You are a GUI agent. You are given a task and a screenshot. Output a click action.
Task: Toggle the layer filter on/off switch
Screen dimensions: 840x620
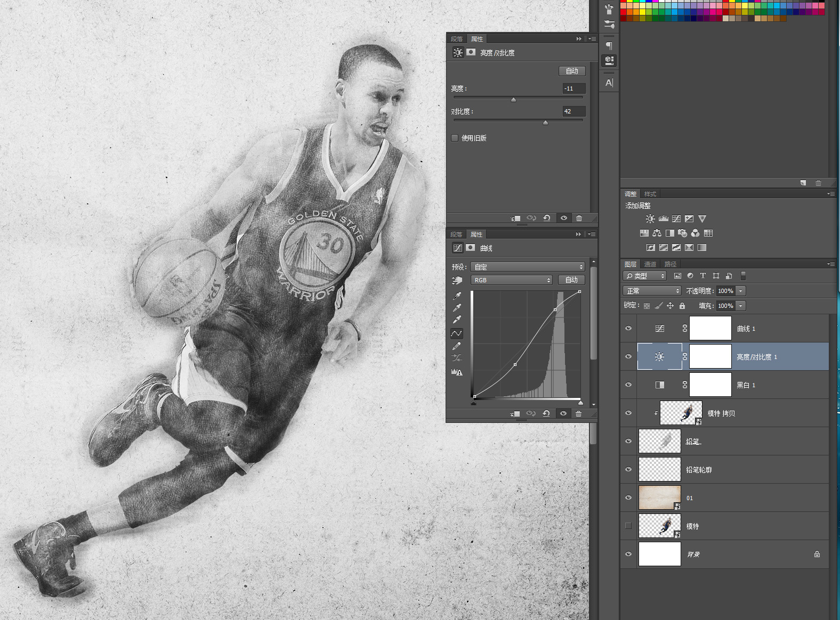coord(743,276)
